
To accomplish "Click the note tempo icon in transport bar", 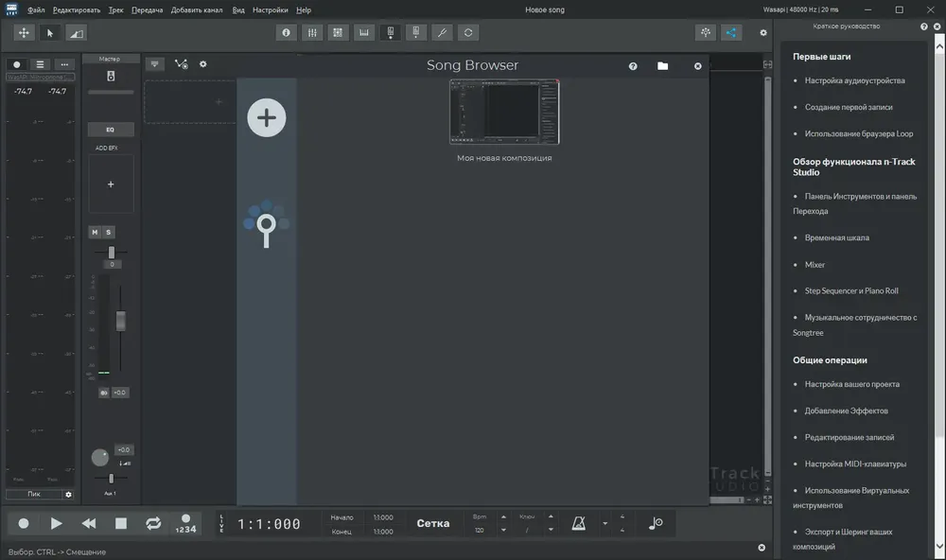I will (x=656, y=523).
